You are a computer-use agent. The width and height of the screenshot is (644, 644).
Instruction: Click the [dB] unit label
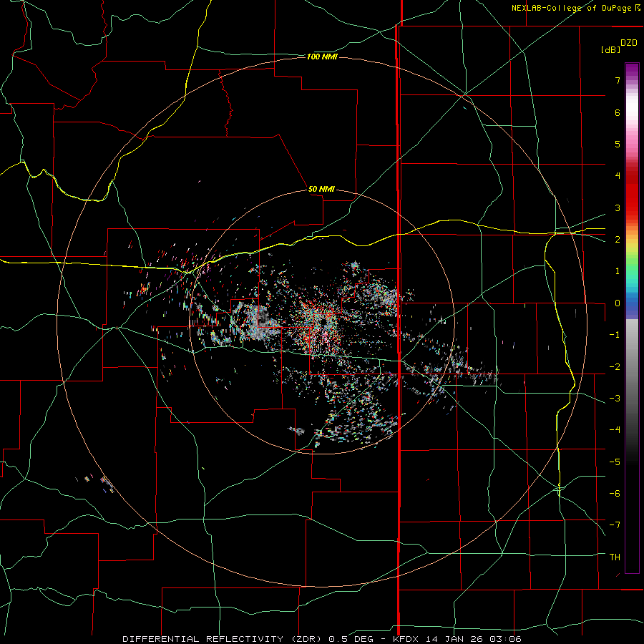(x=610, y=50)
